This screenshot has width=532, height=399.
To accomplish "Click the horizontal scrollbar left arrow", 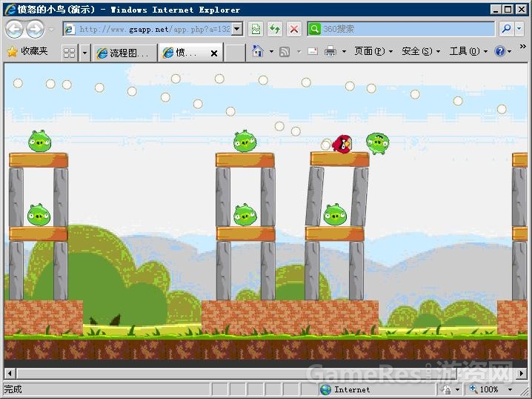I will click(10, 374).
